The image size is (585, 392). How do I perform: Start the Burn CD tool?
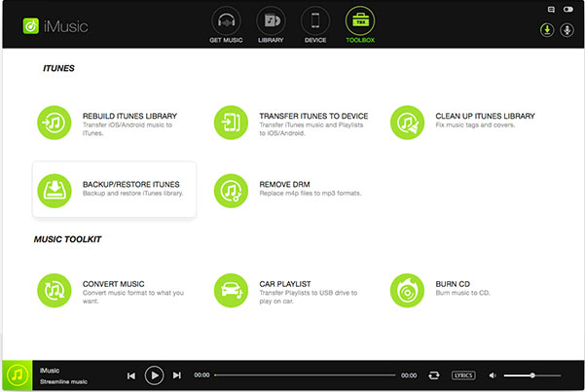[x=406, y=287]
